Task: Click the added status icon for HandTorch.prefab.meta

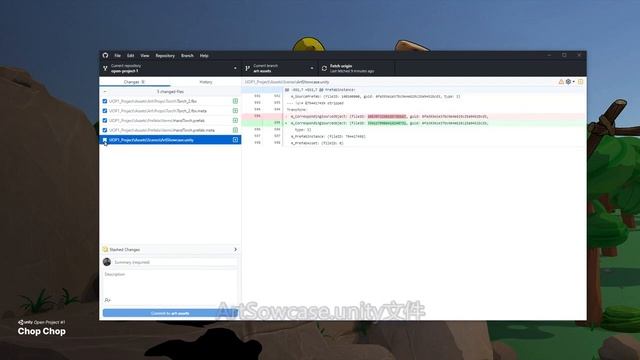Action: click(236, 130)
